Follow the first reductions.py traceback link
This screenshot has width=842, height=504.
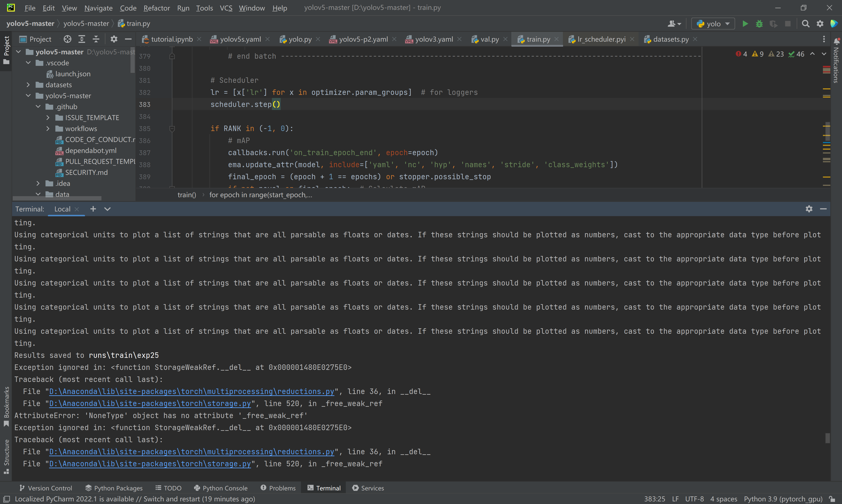[x=192, y=391]
